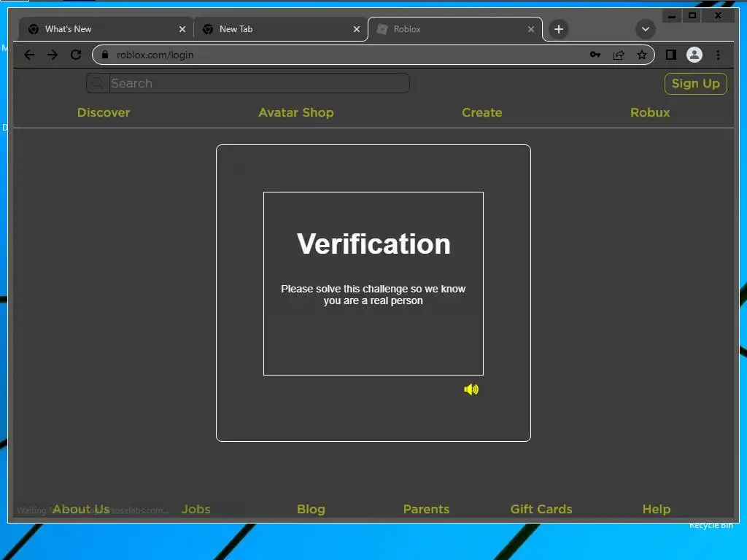
Task: Click the share page icon
Action: click(619, 55)
